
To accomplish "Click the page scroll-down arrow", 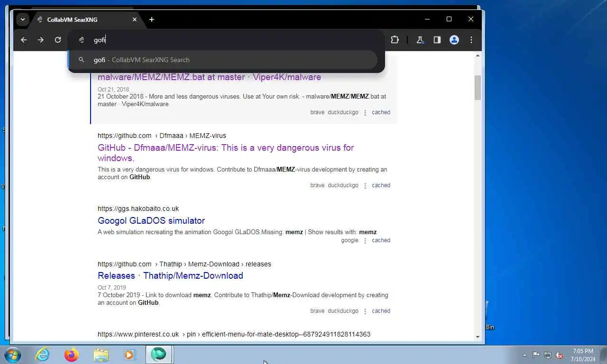I will click(x=478, y=337).
